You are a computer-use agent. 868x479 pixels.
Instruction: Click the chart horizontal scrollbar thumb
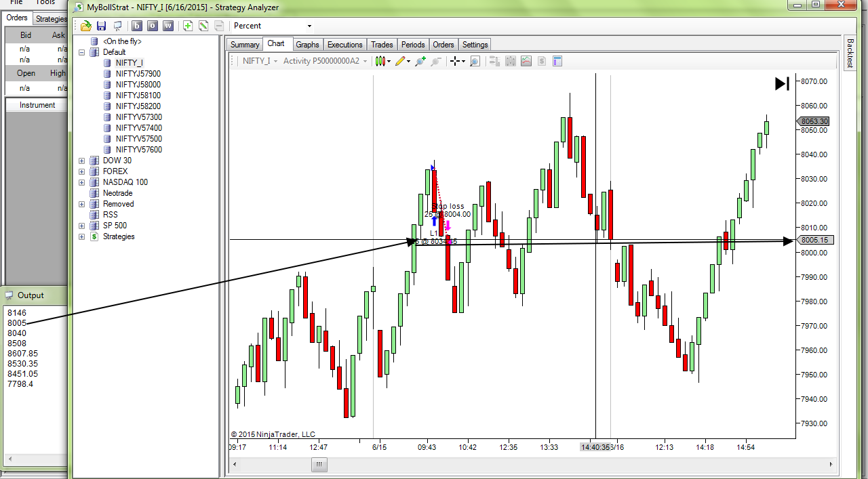[319, 464]
